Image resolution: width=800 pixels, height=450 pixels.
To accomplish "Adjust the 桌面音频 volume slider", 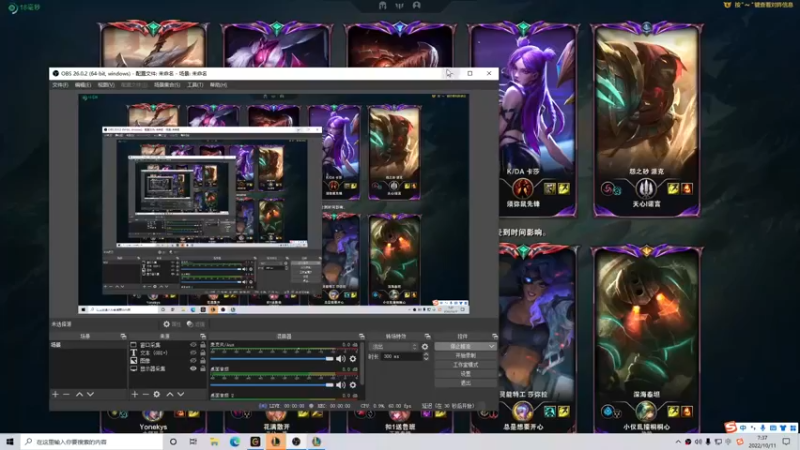I will coord(272,385).
